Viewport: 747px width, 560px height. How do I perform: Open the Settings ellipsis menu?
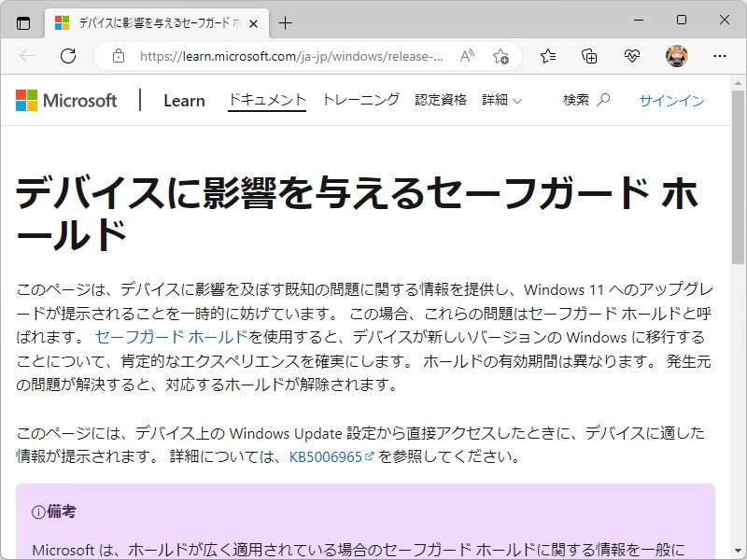tap(719, 56)
